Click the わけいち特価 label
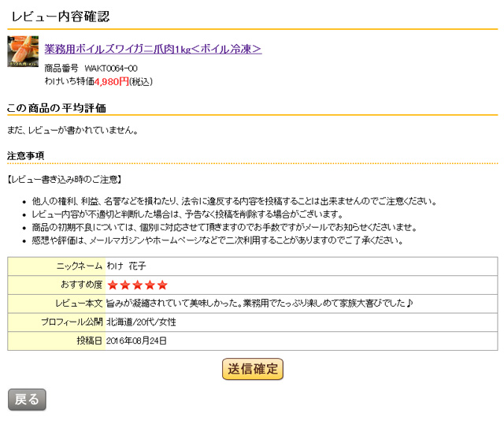Viewport: 504px width, 421px height. tap(69, 81)
